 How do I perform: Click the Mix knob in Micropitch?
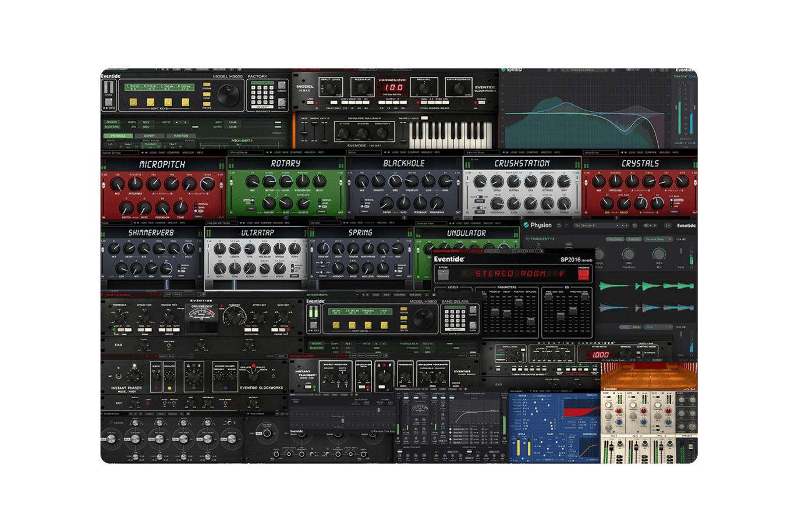coord(117,184)
